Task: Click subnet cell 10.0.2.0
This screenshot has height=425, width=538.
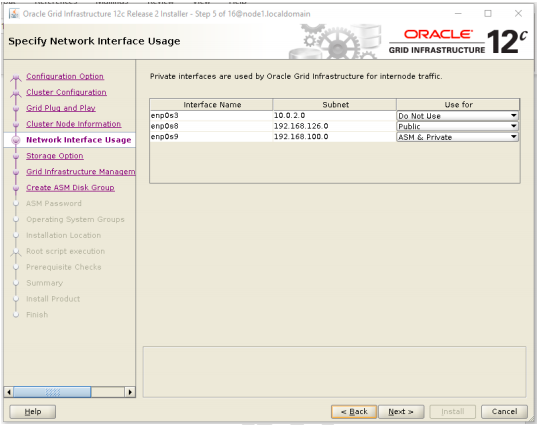Action: [335, 116]
